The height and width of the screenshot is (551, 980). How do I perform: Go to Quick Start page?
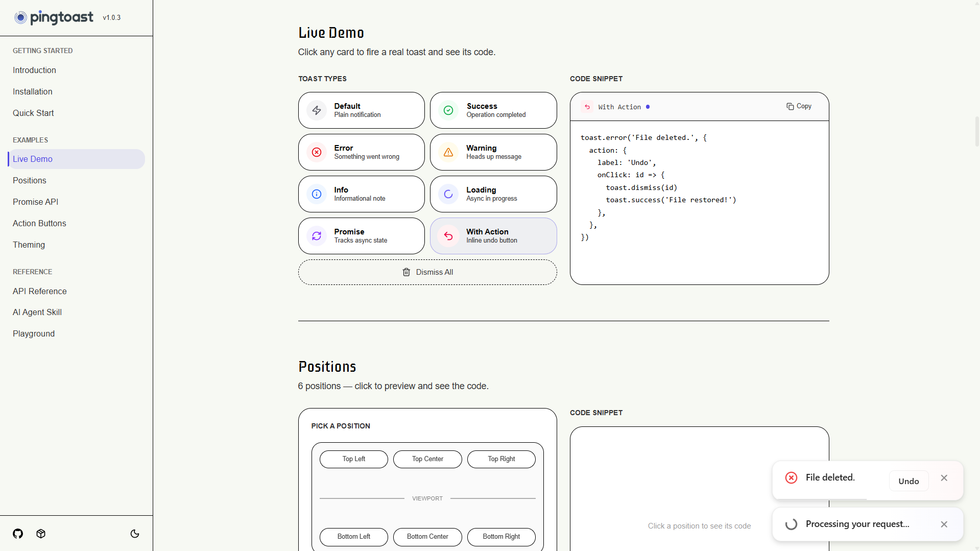point(33,113)
